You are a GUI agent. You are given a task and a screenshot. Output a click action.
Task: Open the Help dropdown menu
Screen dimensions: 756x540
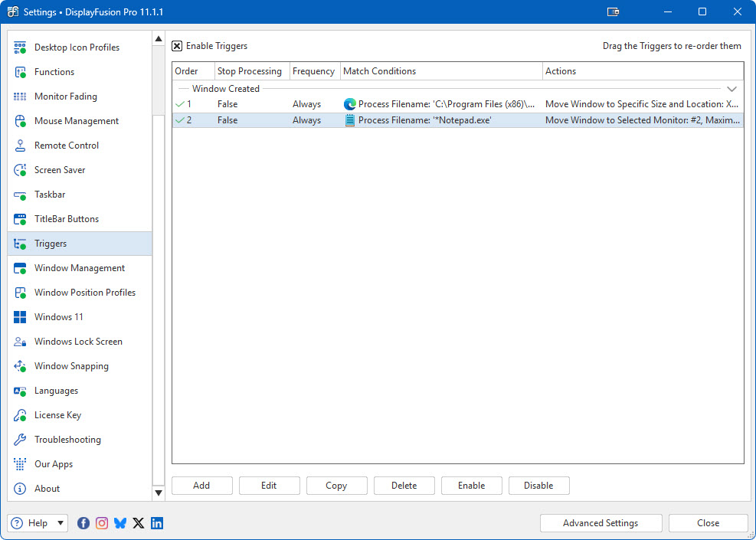38,523
